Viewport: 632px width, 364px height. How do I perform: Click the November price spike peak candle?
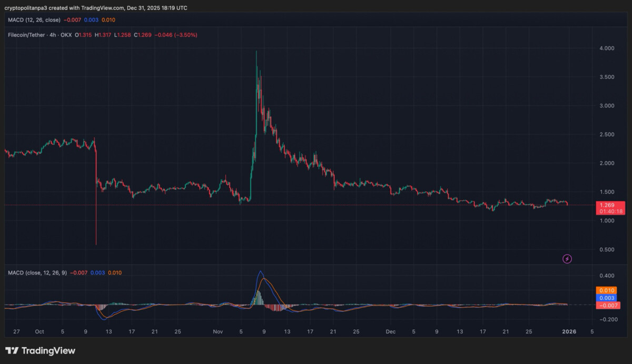pos(256,53)
